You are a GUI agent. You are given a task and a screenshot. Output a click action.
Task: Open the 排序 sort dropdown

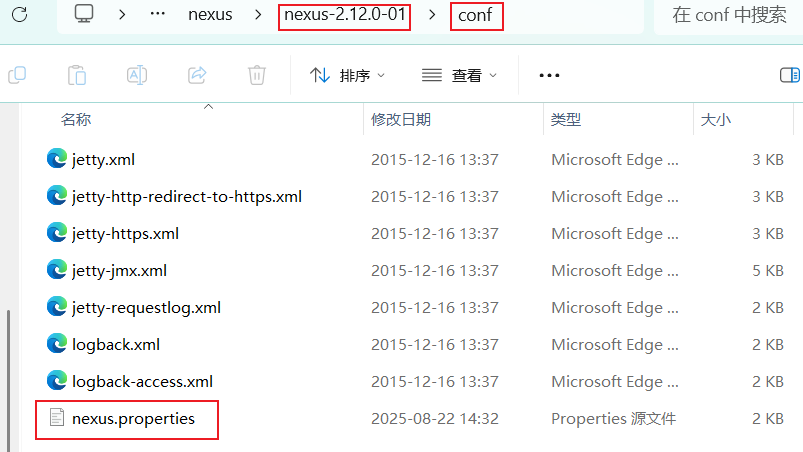coord(347,75)
